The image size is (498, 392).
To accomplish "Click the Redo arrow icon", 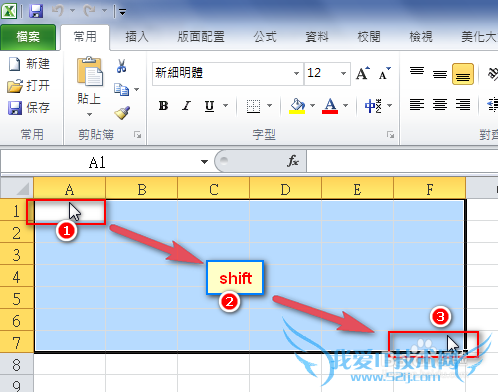I will (89, 11).
